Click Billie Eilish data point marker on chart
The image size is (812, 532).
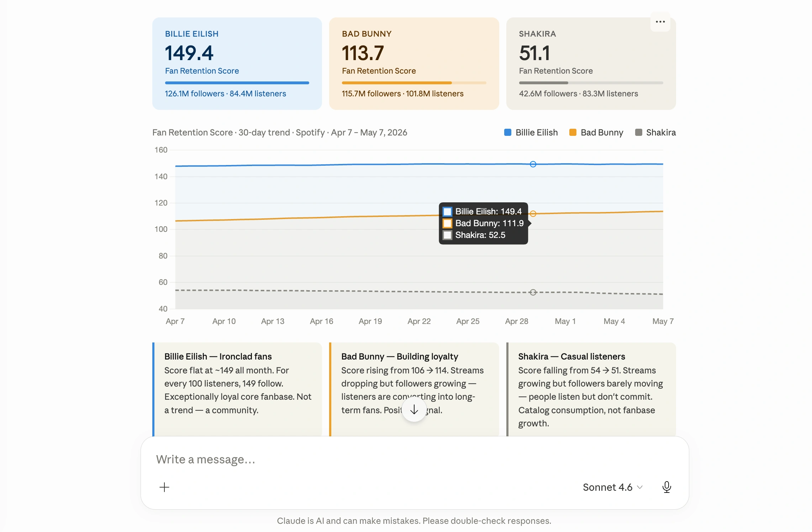(533, 164)
